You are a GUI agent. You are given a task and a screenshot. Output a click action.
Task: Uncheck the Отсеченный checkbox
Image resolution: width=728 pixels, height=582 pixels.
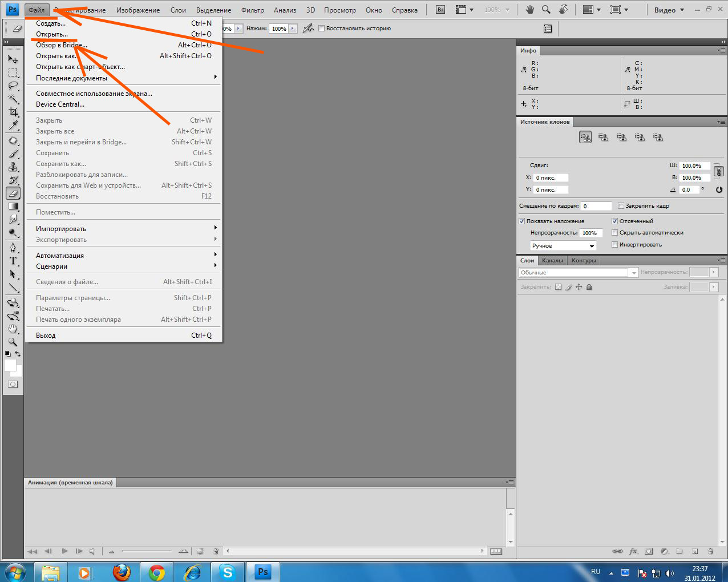pyautogui.click(x=615, y=221)
